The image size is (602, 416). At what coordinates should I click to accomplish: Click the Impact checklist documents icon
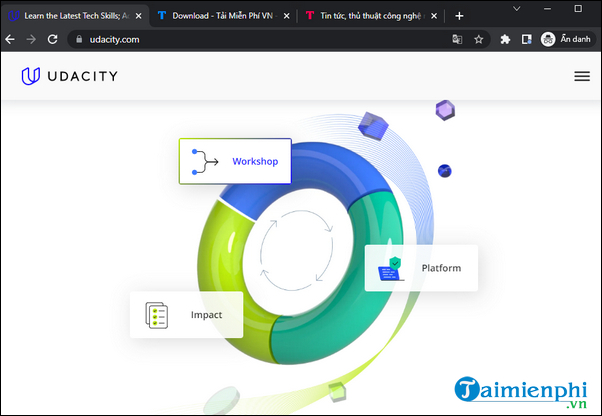pyautogui.click(x=157, y=315)
